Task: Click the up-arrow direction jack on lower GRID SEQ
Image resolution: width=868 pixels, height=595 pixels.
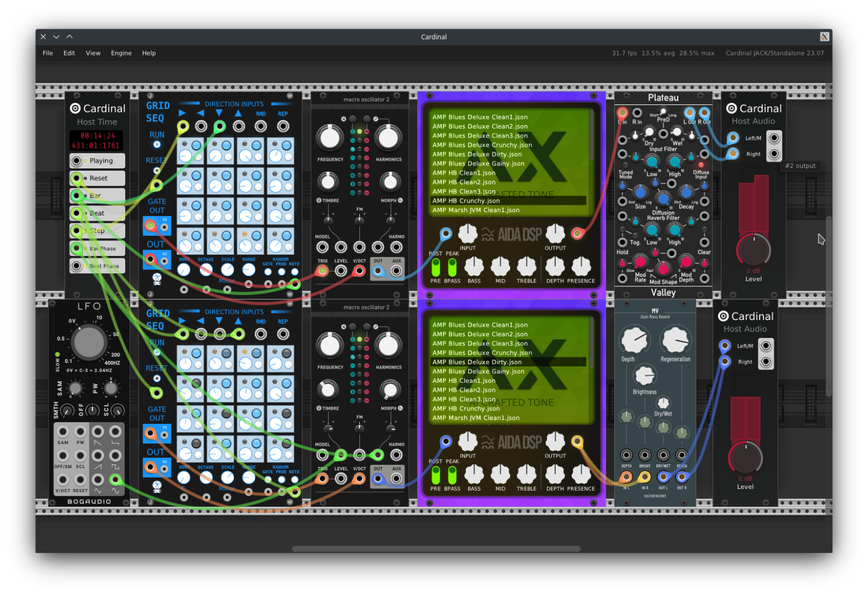Action: point(239,334)
